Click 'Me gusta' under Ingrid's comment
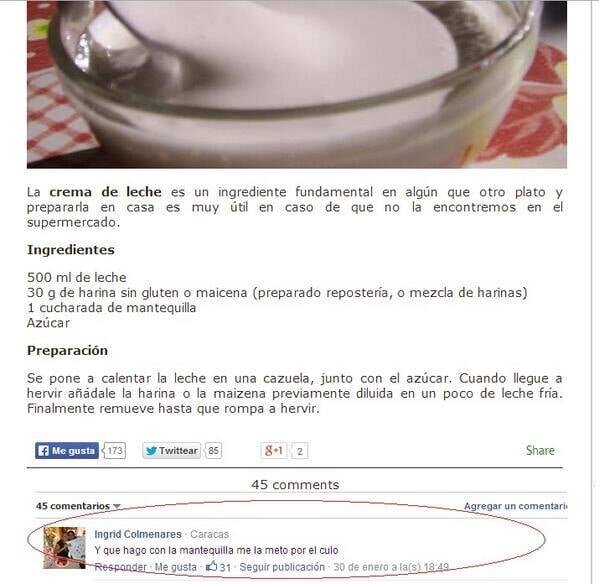The width and height of the screenshot is (599, 584). coord(175,567)
